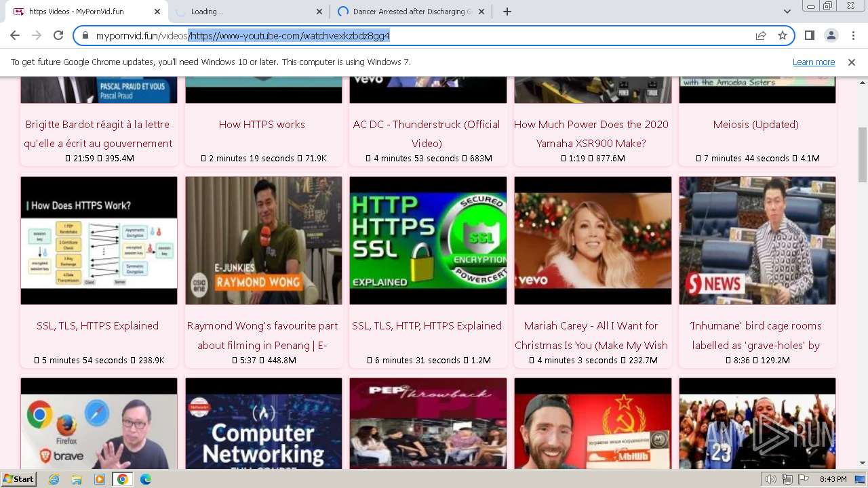The width and height of the screenshot is (868, 488).
Task: Open Windows Media Player taskbar icon
Action: pyautogui.click(x=100, y=479)
